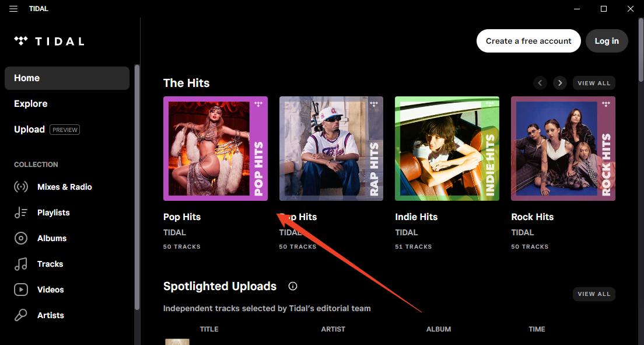
Task: Open the Indie Hits playlist cover
Action: tap(447, 148)
